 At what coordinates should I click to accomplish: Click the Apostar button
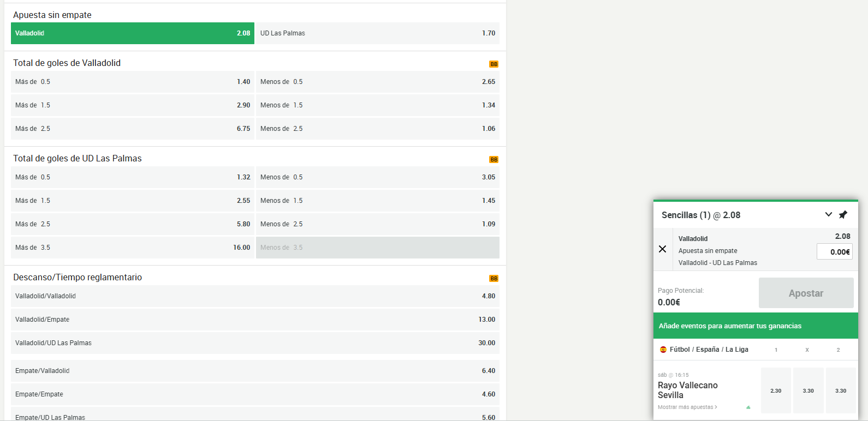pyautogui.click(x=806, y=293)
